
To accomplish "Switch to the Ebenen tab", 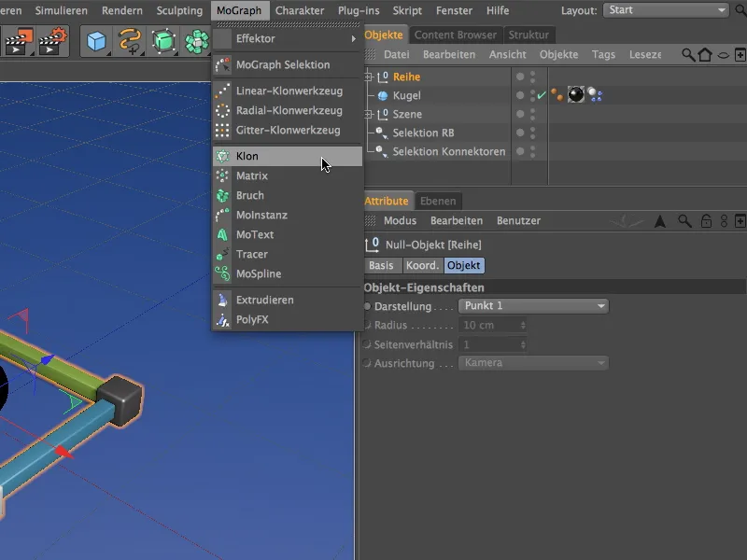I will [x=438, y=201].
